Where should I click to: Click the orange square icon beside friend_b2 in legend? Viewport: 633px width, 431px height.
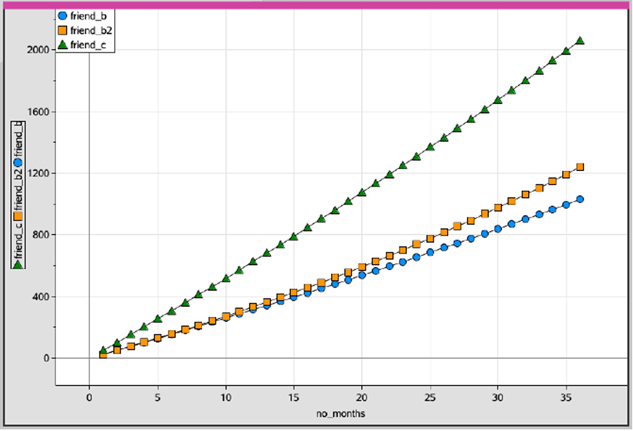point(65,32)
